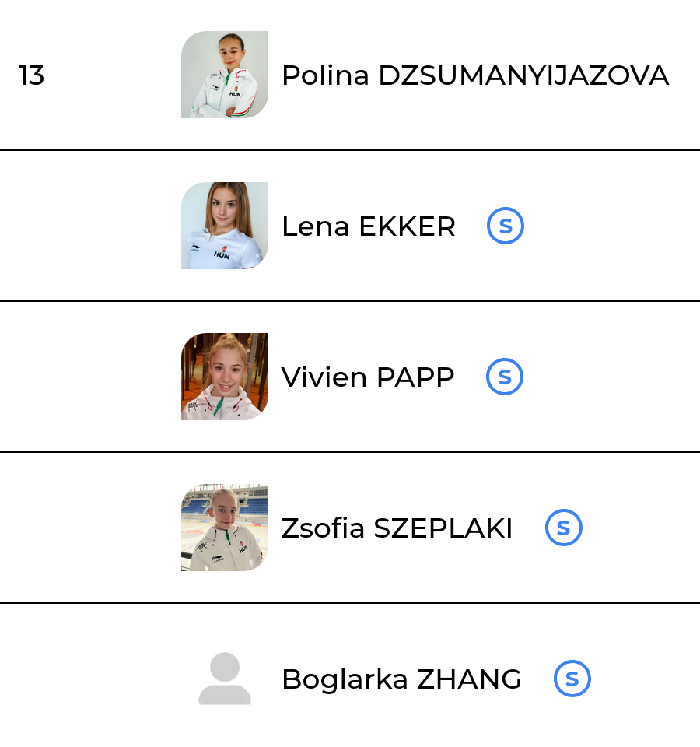Click the surname EKKER
700x747 pixels.
coord(406,226)
